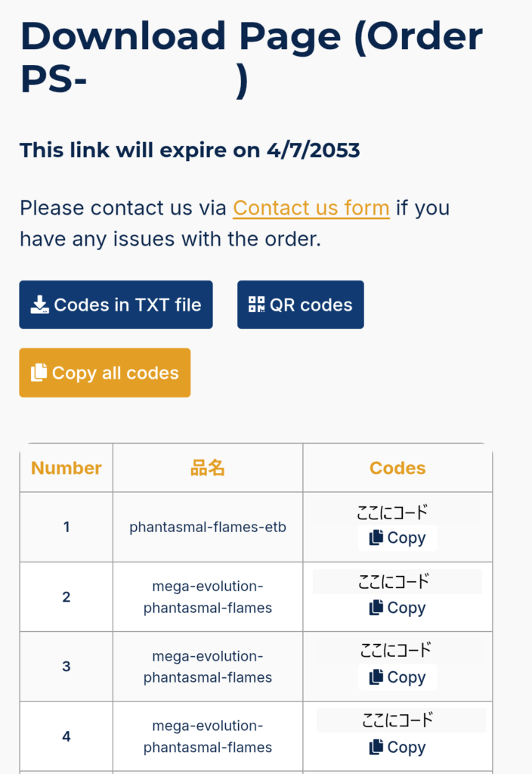Click the copy icon in row 4

(376, 747)
